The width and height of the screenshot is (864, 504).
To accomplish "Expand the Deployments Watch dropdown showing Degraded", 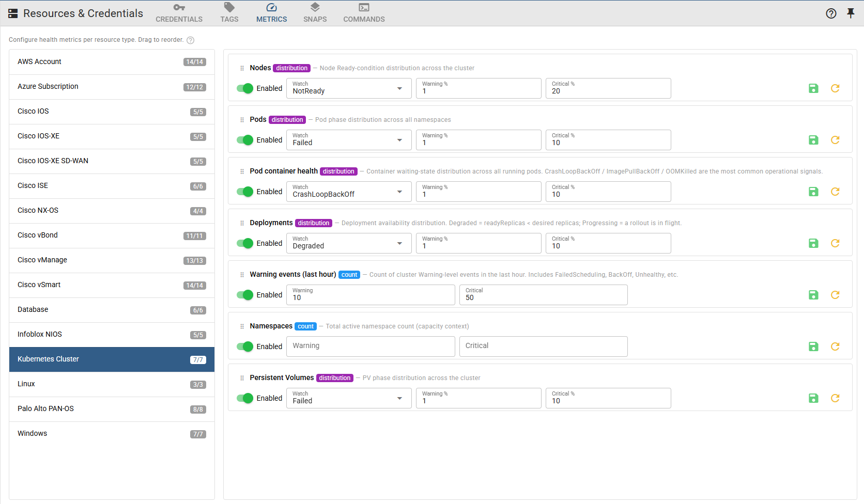I will pyautogui.click(x=349, y=243).
